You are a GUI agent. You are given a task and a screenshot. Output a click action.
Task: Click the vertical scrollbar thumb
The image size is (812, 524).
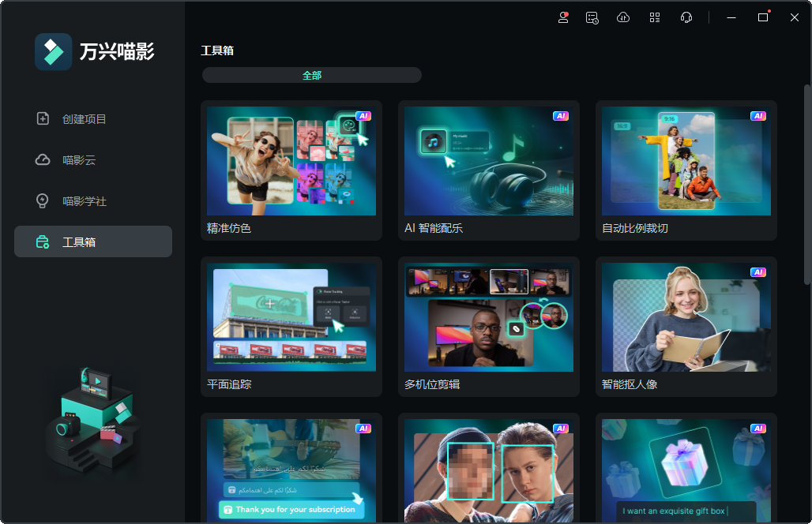pyautogui.click(x=806, y=184)
